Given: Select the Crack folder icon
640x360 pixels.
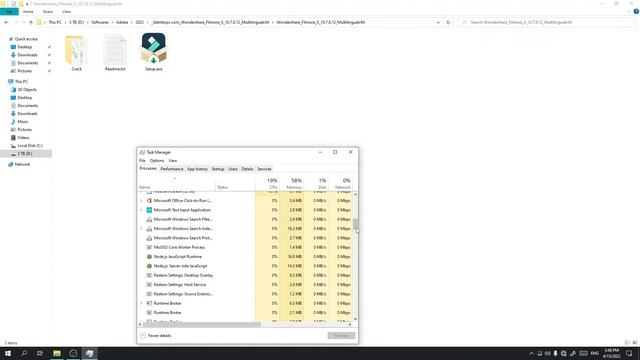Looking at the screenshot, I should (76, 50).
